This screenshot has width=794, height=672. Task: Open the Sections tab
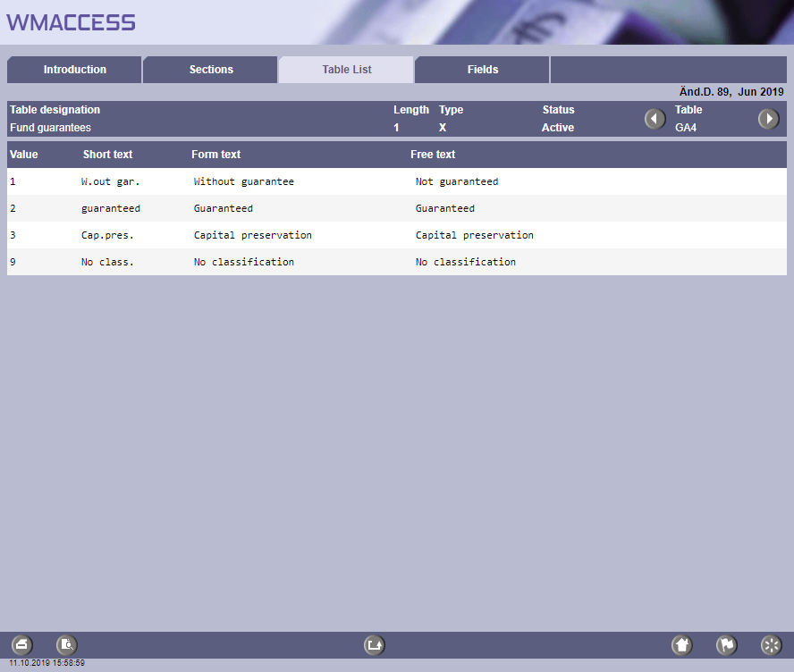pos(211,70)
